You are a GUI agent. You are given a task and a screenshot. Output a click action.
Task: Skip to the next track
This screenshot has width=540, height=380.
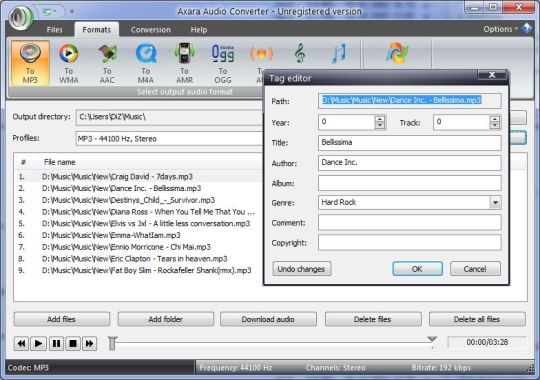pos(90,343)
